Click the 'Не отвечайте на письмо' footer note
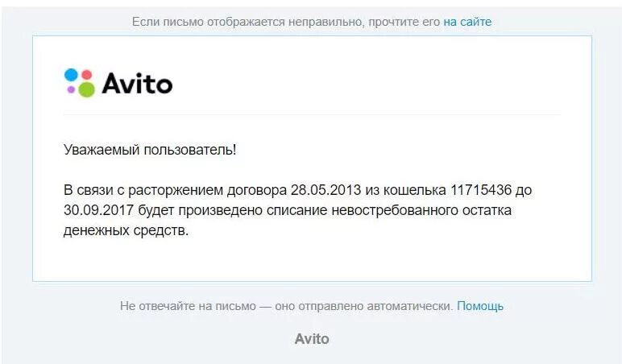622x364 pixels. click(x=188, y=306)
